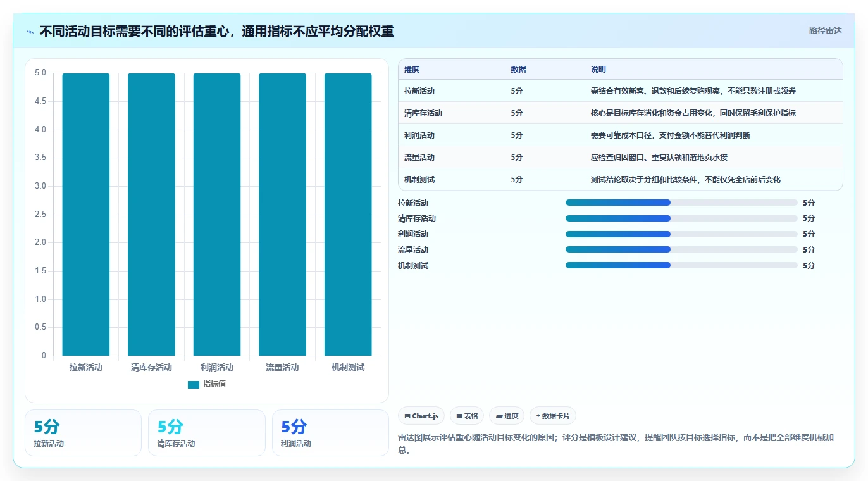Click the 数据 column header
This screenshot has width=868, height=481.
518,70
